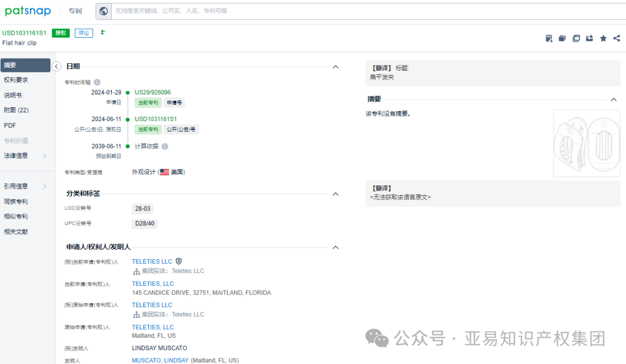Click inventor name LINDSAY MUSCATO
This screenshot has width=626, height=364.
[159, 348]
